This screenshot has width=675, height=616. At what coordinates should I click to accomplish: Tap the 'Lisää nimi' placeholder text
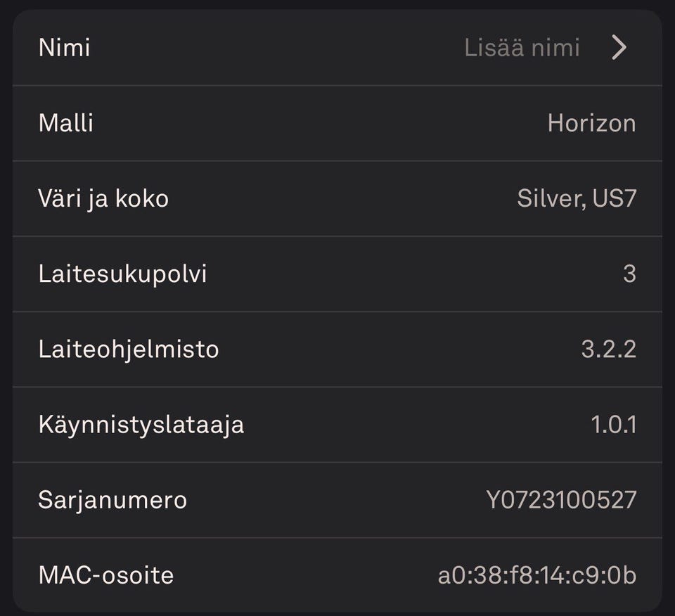522,48
